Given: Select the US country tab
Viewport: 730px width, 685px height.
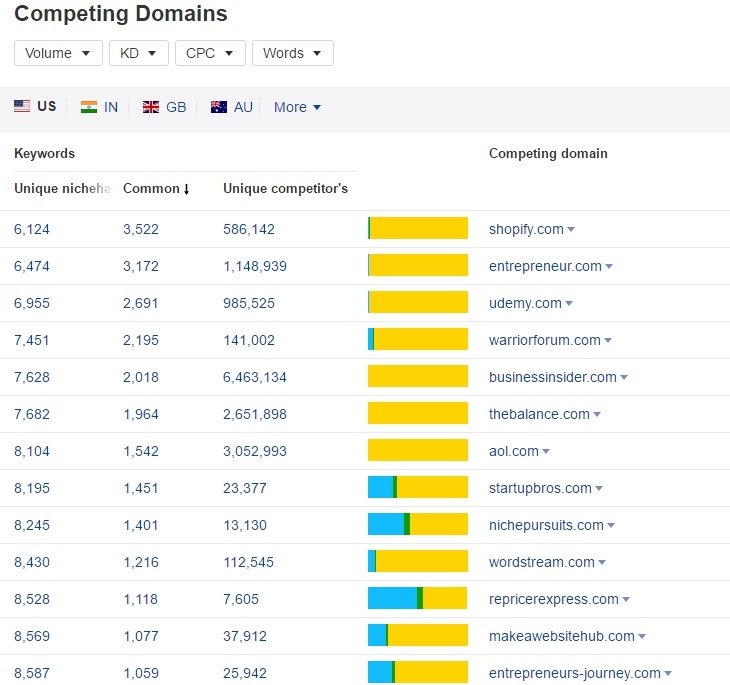Looking at the screenshot, I should coord(35,107).
